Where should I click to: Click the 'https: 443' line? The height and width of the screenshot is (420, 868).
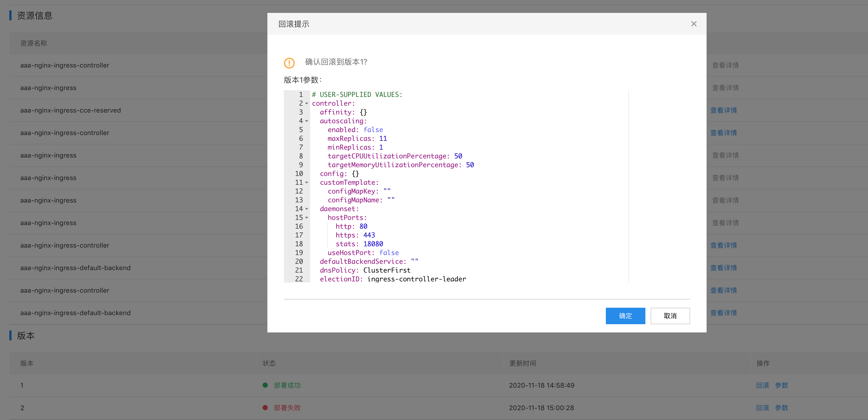pyautogui.click(x=355, y=235)
